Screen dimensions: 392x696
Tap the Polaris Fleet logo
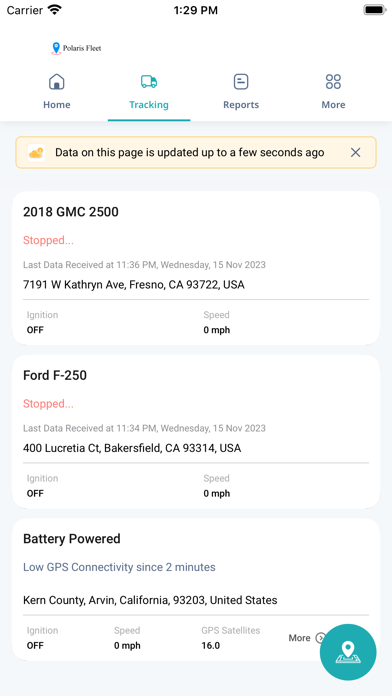76,48
